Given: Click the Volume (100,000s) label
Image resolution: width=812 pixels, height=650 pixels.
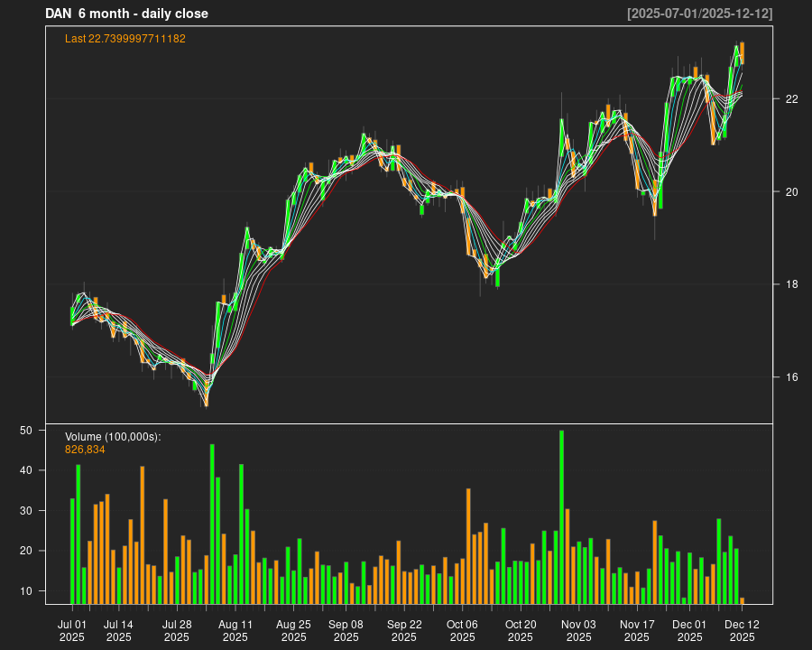Looking at the screenshot, I should pos(113,437).
